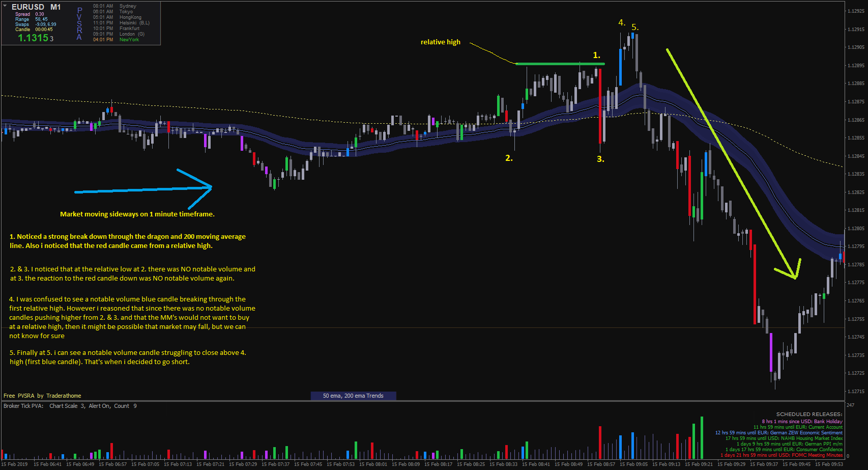The image size is (868, 470).
Task: Click the green price readout 1.1315
Action: click(x=33, y=38)
